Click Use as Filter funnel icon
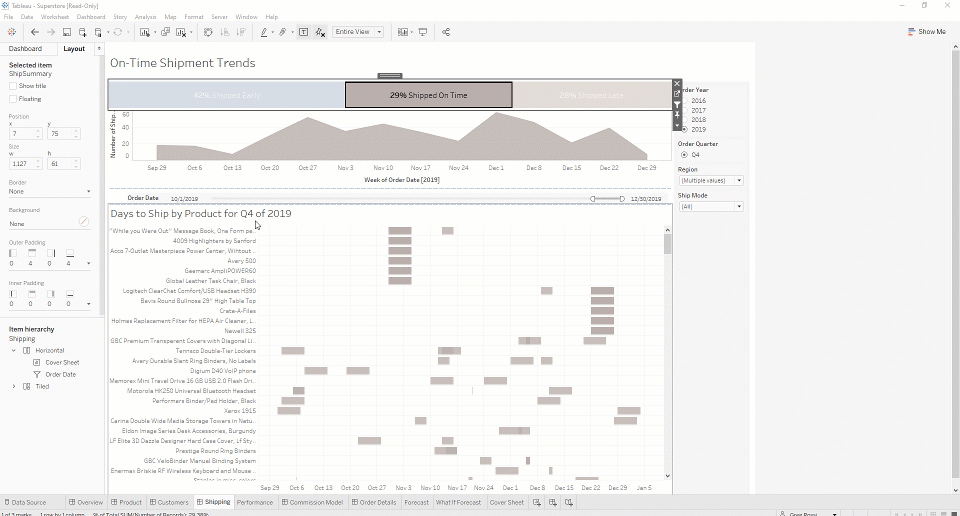 point(677,104)
